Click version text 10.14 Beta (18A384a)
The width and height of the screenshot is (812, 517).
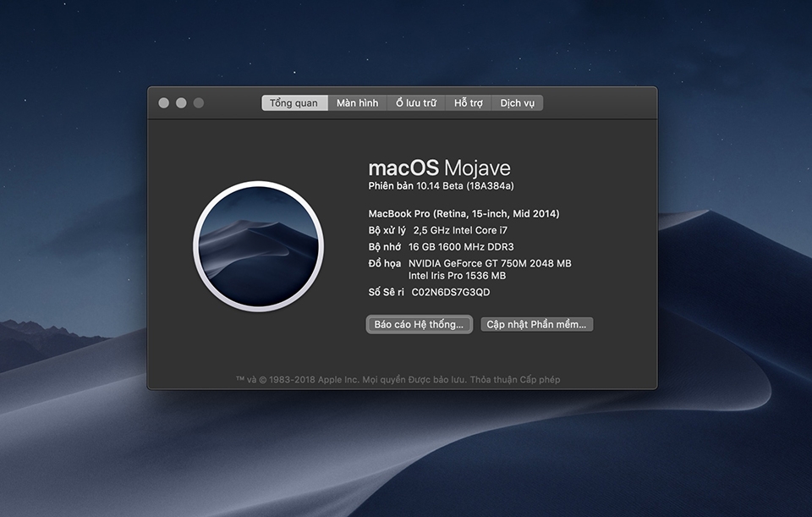[465, 186]
